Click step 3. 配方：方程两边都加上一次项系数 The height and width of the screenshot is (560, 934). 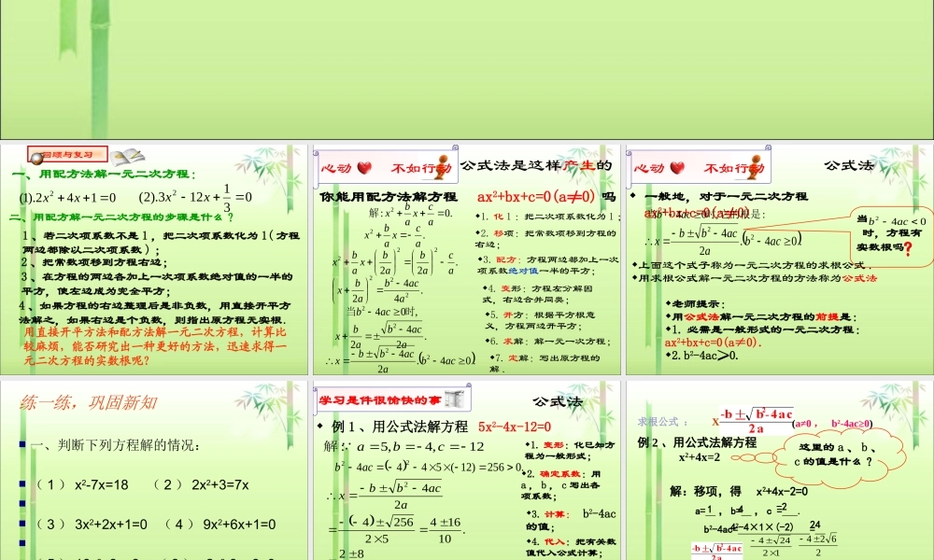point(547,265)
